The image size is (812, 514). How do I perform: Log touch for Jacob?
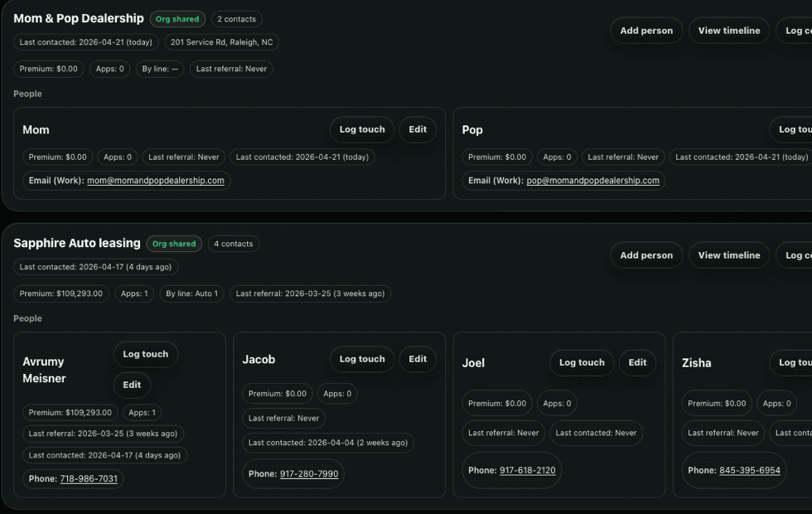(361, 359)
